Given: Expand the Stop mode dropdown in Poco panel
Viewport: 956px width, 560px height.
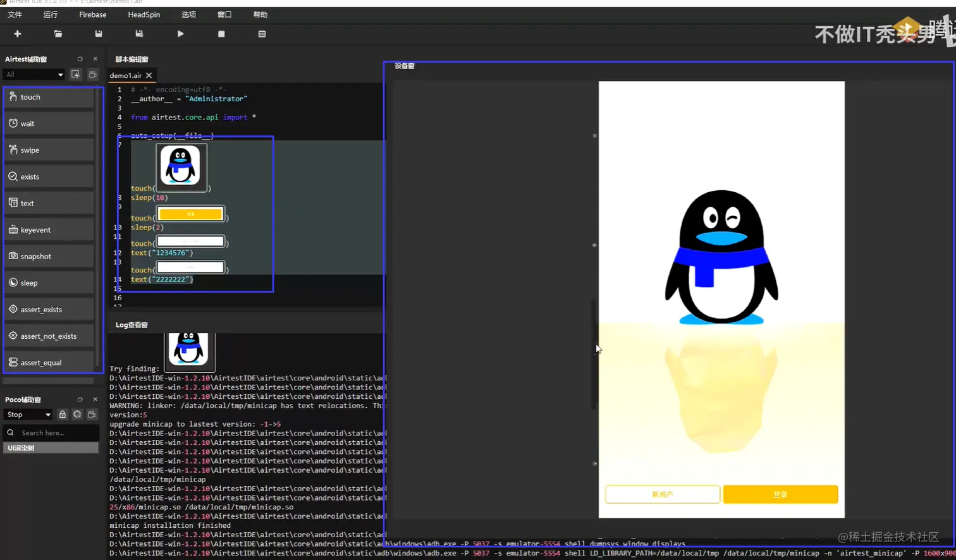Looking at the screenshot, I should click(28, 415).
